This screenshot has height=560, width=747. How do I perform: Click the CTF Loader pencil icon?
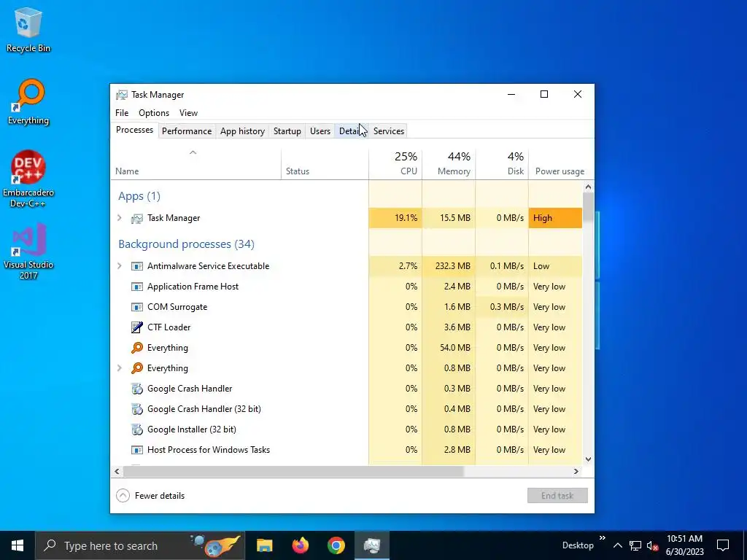pos(136,327)
